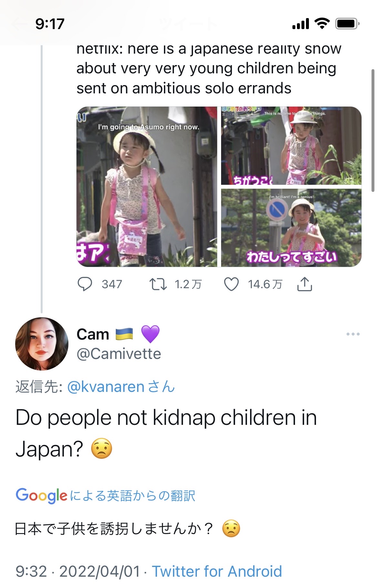Tap the share upload icon
The height and width of the screenshot is (588, 377).
304,284
